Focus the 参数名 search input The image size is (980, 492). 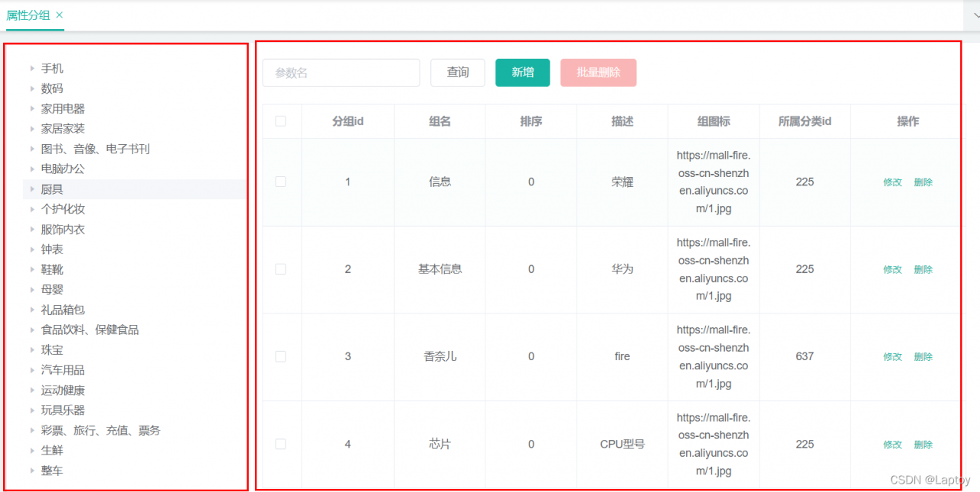click(341, 73)
